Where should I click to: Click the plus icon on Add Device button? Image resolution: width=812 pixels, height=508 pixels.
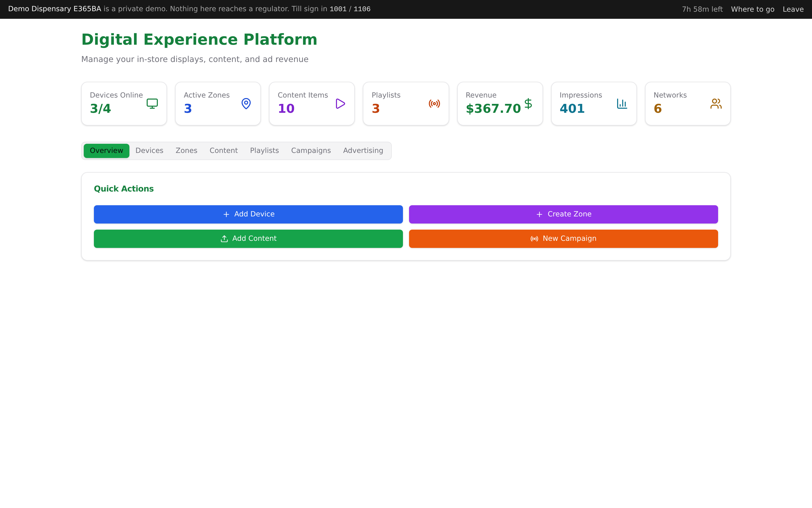point(226,214)
